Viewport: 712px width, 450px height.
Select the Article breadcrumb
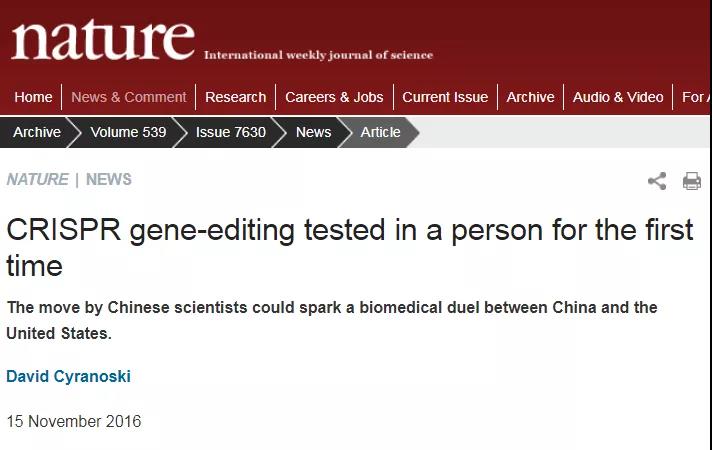pos(381,132)
